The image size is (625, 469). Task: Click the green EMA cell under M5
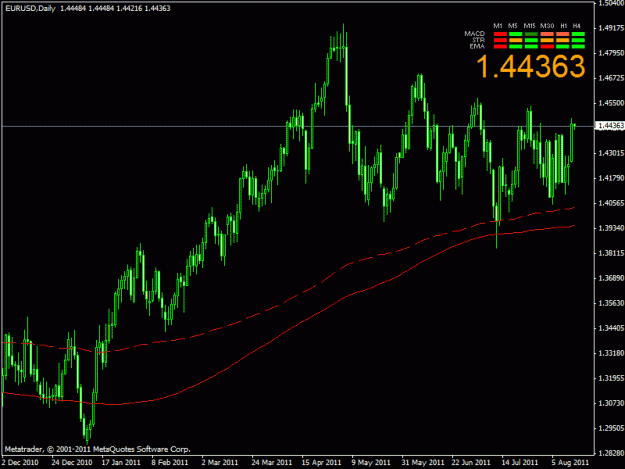[515, 47]
